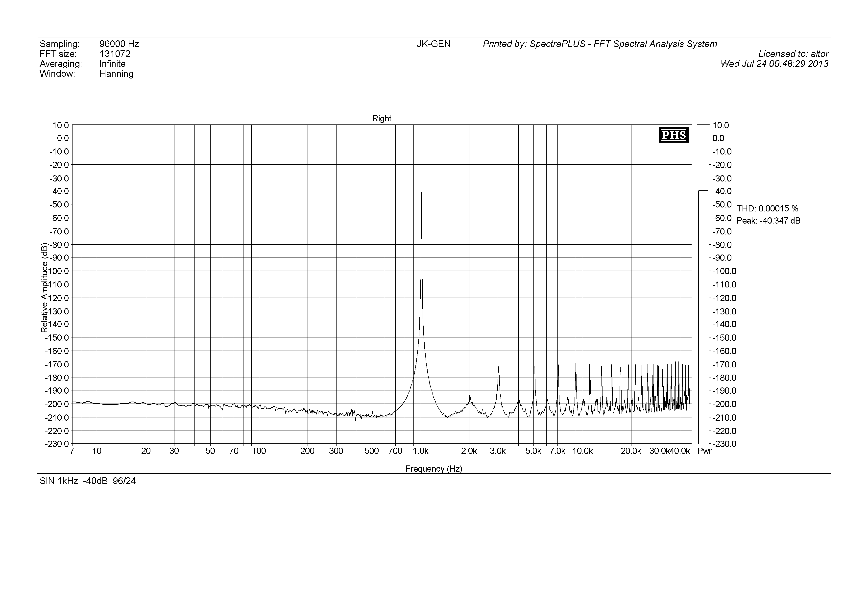Click the Window value Hanning

click(x=117, y=73)
